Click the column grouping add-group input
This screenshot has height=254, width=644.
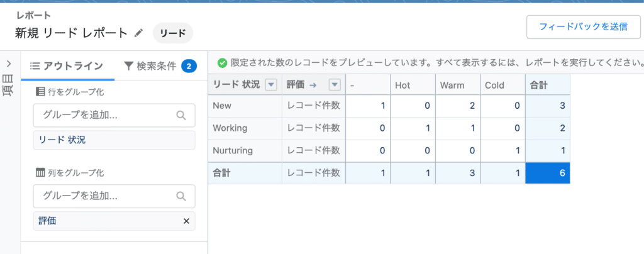(114, 196)
